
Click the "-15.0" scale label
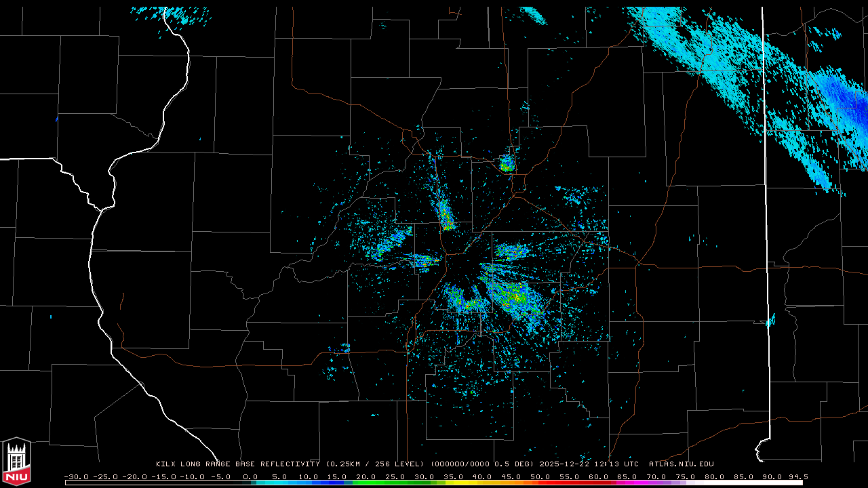click(163, 476)
